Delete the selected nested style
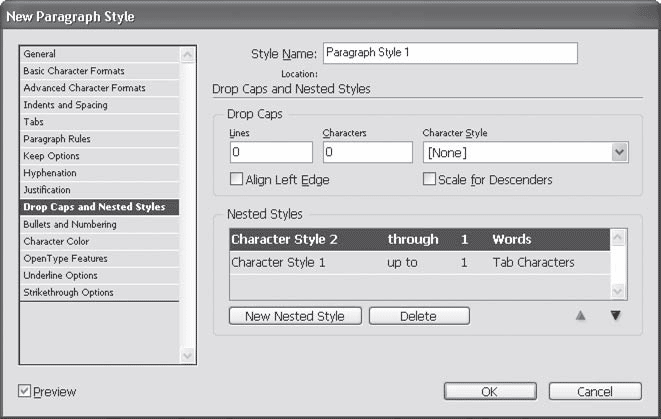This screenshot has width=661, height=419. 418,316
